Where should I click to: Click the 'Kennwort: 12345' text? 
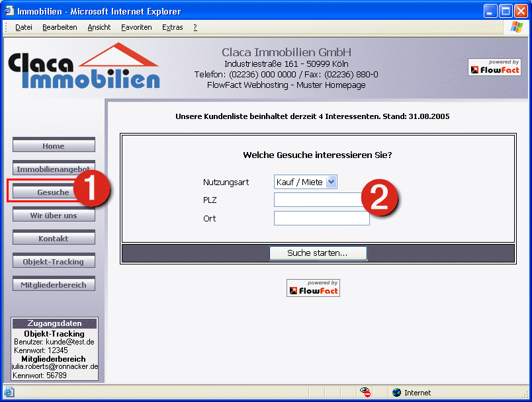click(41, 350)
